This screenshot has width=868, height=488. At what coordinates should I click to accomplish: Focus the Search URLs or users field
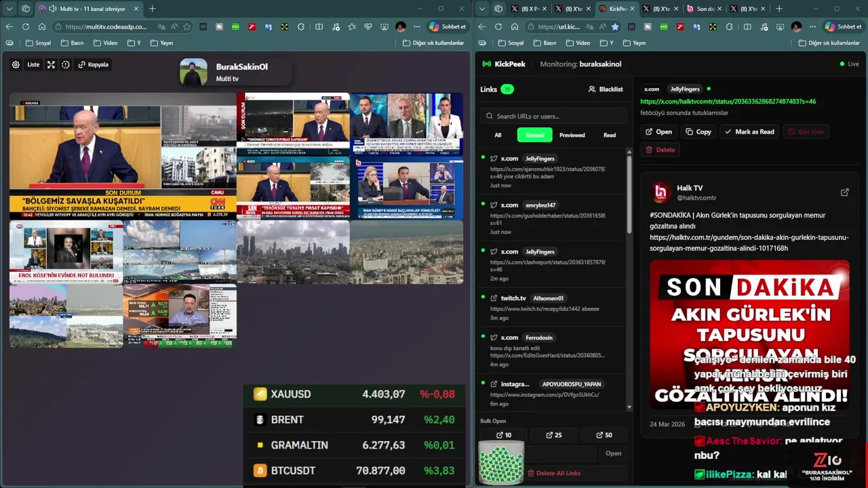554,116
